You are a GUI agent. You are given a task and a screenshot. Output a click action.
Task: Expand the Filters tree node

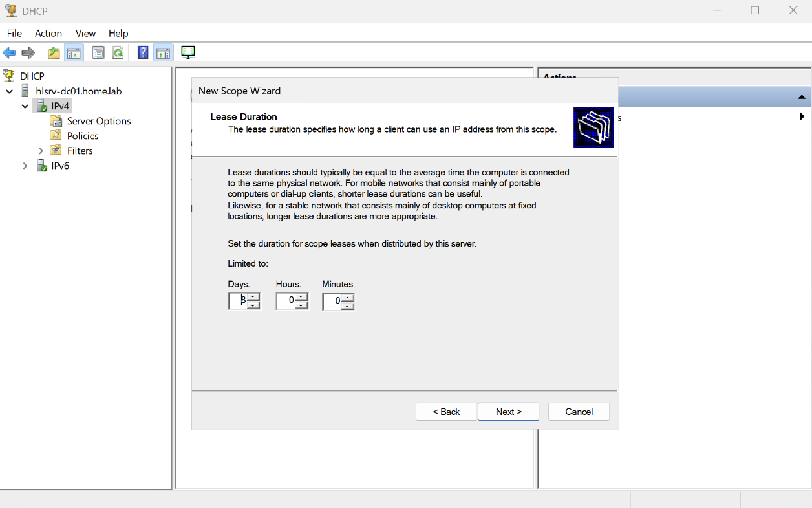pyautogui.click(x=41, y=151)
